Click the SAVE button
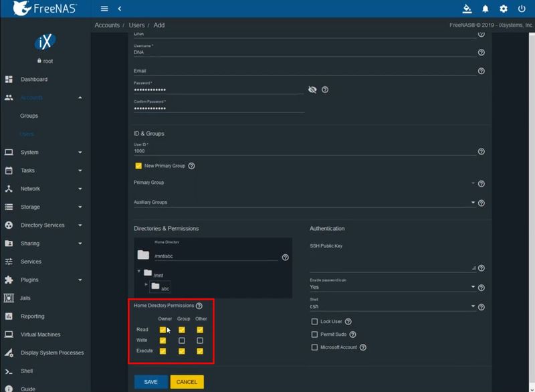 (x=150, y=381)
